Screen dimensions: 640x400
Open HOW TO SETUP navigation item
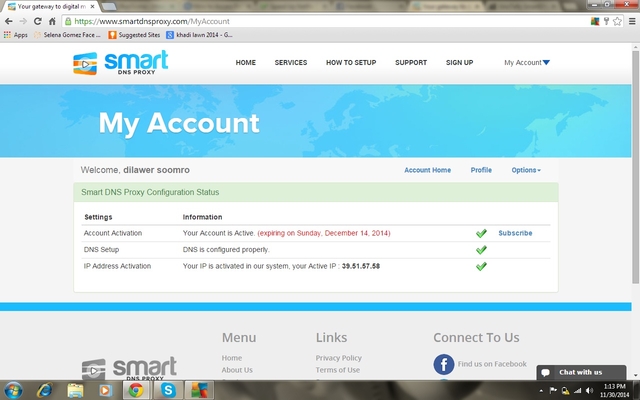click(351, 62)
